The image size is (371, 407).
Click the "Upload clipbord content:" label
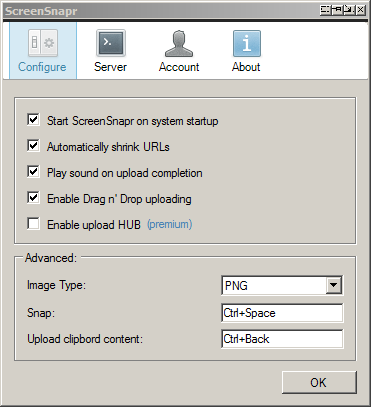(85, 339)
